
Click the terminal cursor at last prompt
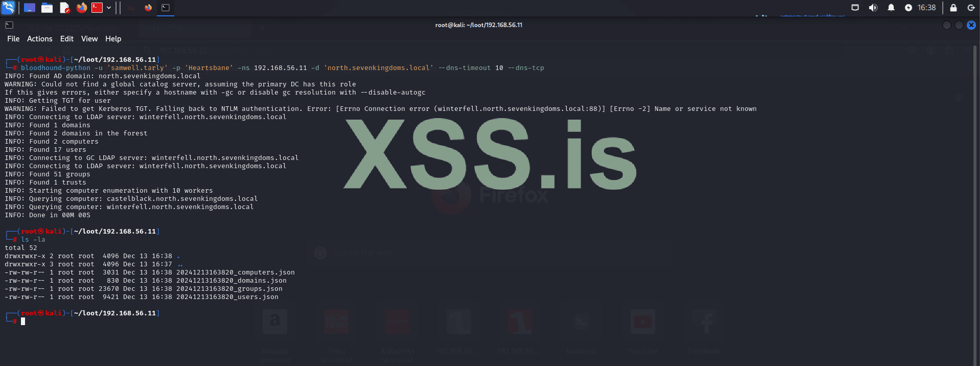23,322
